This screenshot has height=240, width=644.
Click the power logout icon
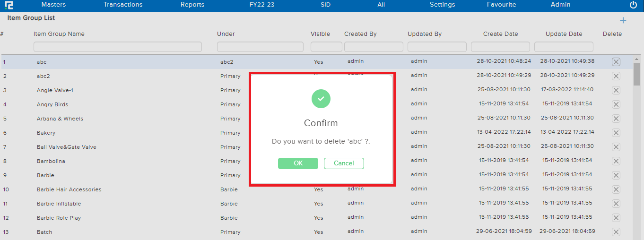pos(633,5)
